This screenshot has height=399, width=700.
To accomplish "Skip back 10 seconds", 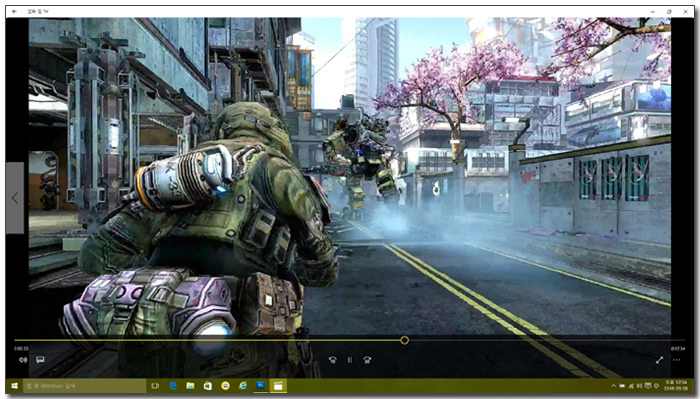I will [x=333, y=360].
